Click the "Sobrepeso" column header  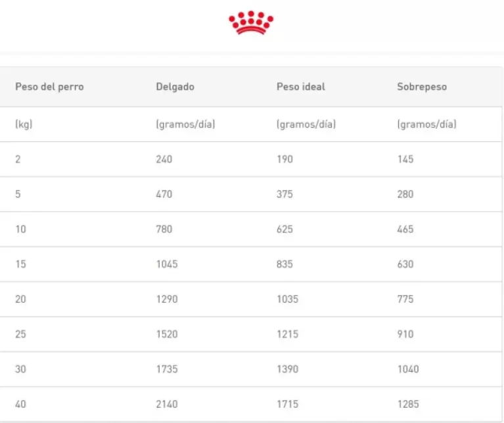421,87
